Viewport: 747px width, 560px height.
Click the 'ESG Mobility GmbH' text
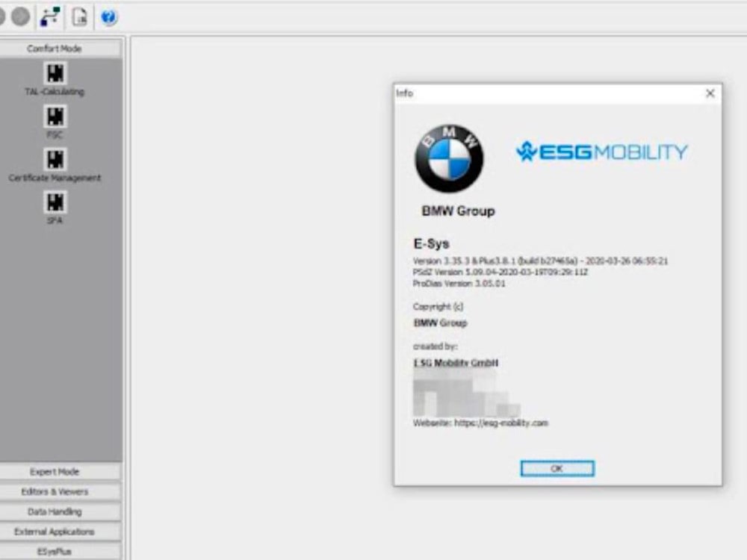click(456, 363)
